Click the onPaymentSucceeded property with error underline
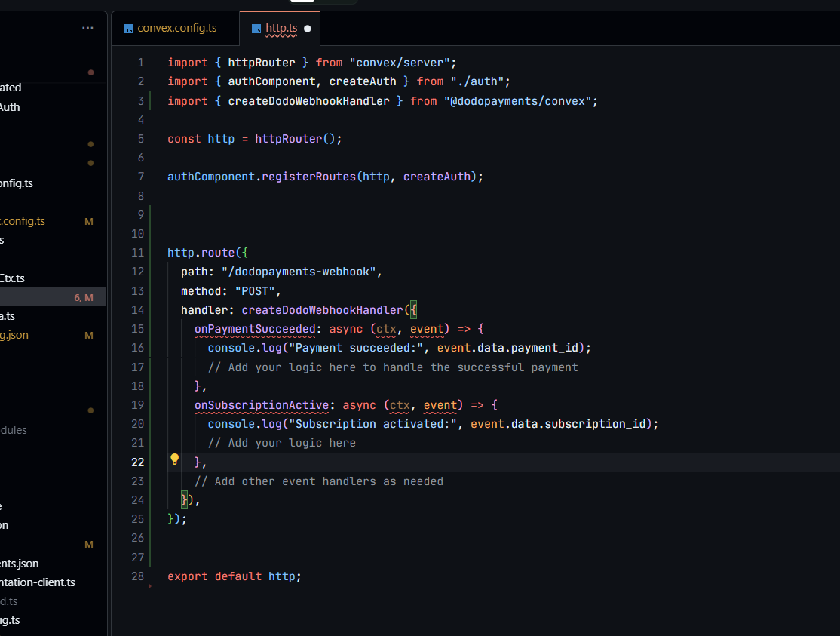840x636 pixels. coord(256,329)
